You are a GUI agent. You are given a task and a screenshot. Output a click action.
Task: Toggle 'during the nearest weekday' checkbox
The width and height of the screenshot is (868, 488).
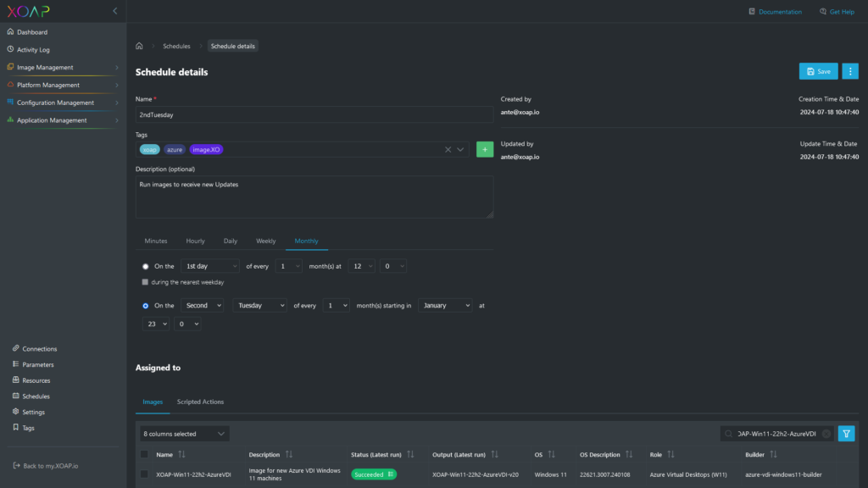[x=145, y=282]
